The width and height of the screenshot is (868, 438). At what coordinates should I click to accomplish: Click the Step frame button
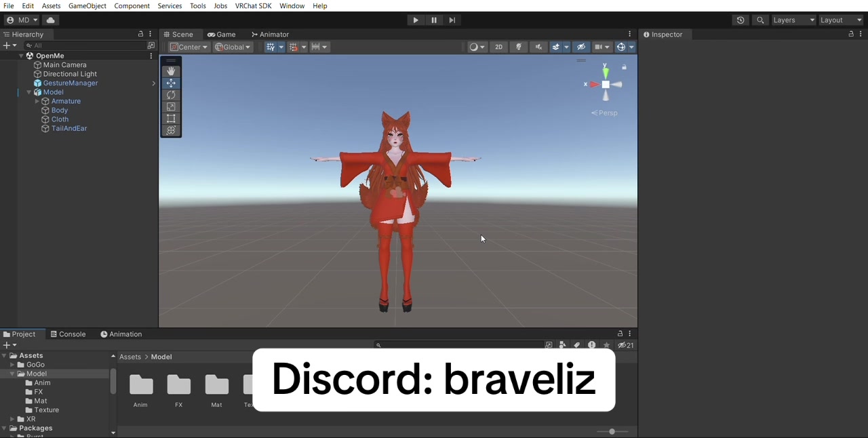point(452,20)
